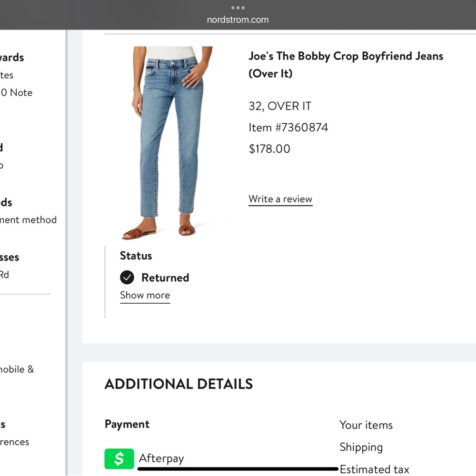Select the Item #7360874 text
The image size is (476, 476).
(288, 128)
